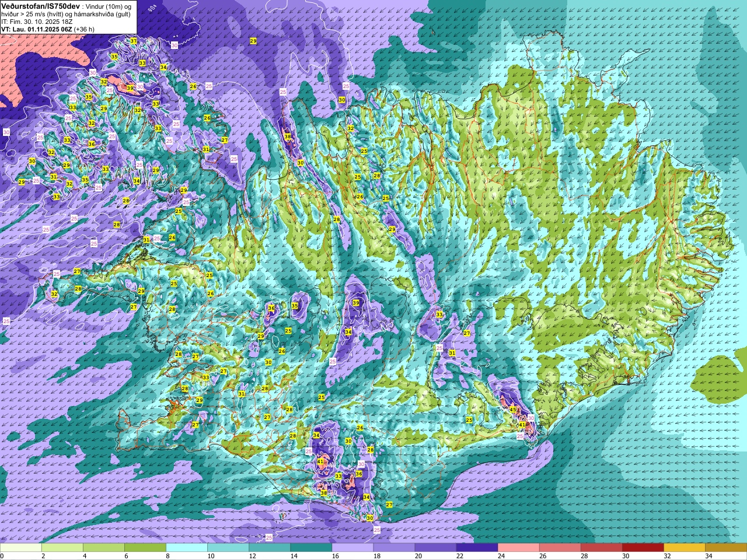
Task: Click the 28–30 m/s red legend swatch
Action: point(601,548)
